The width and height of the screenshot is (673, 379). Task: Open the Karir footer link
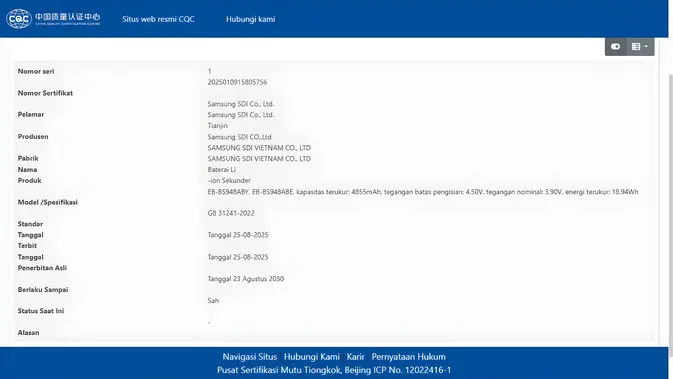[x=355, y=357]
